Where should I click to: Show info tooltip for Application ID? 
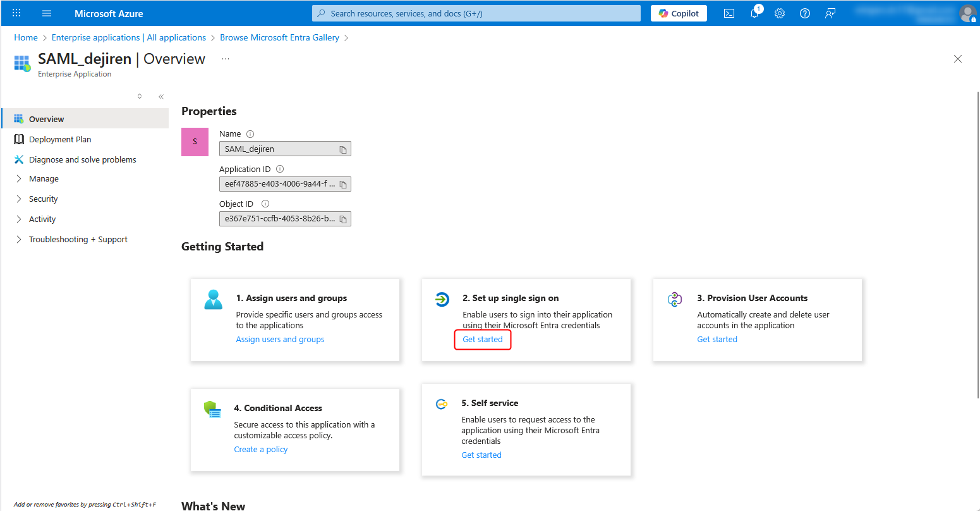(x=280, y=169)
